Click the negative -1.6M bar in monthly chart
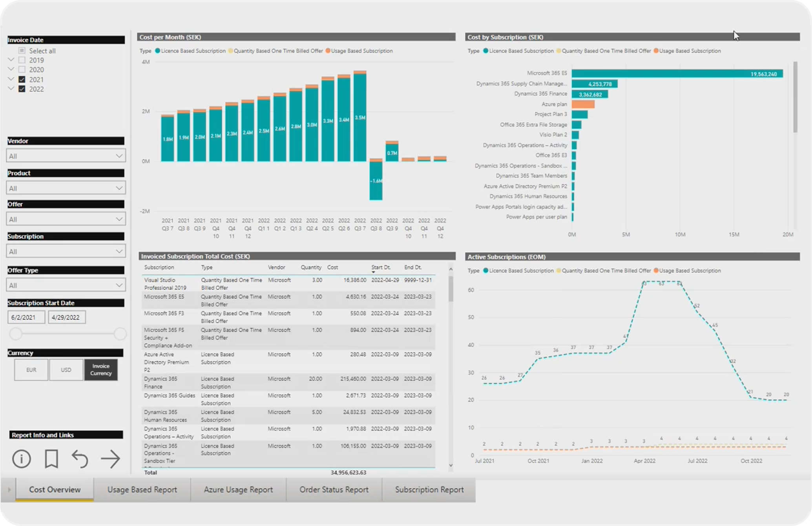 coord(376,181)
